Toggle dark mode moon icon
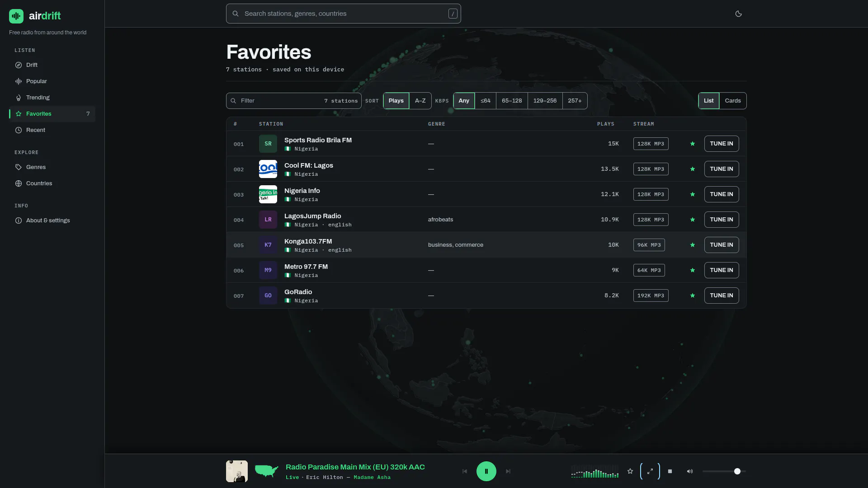 coord(738,14)
